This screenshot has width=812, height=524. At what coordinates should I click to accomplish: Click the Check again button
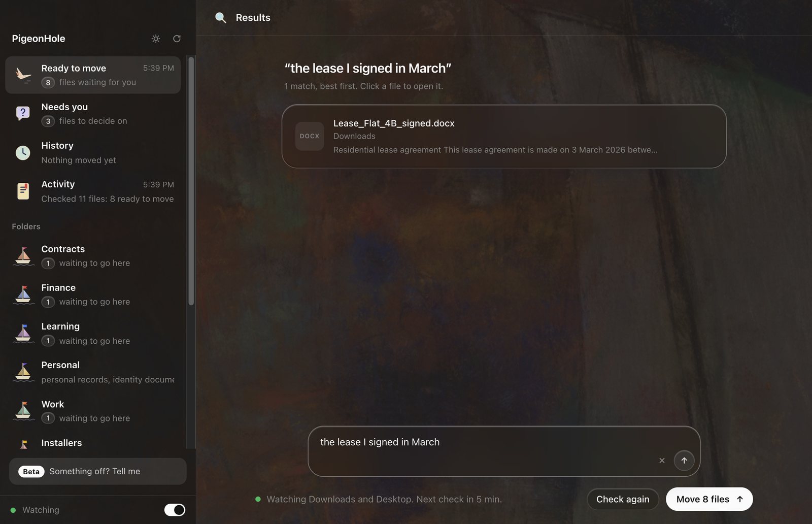[x=623, y=499]
